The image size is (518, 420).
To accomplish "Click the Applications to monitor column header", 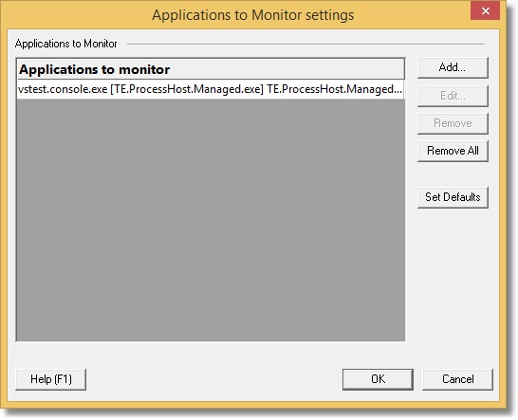I will click(211, 69).
